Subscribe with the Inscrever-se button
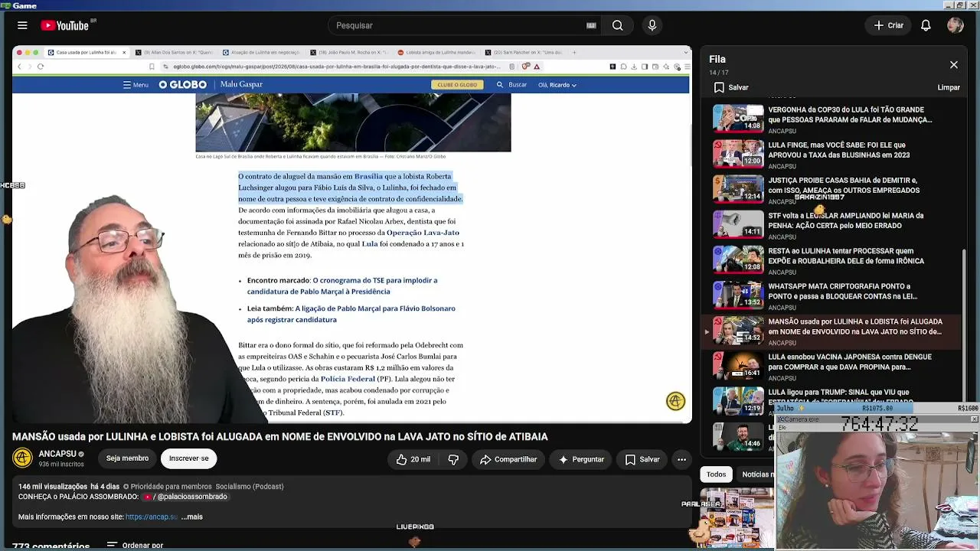The height and width of the screenshot is (551, 980). point(188,458)
